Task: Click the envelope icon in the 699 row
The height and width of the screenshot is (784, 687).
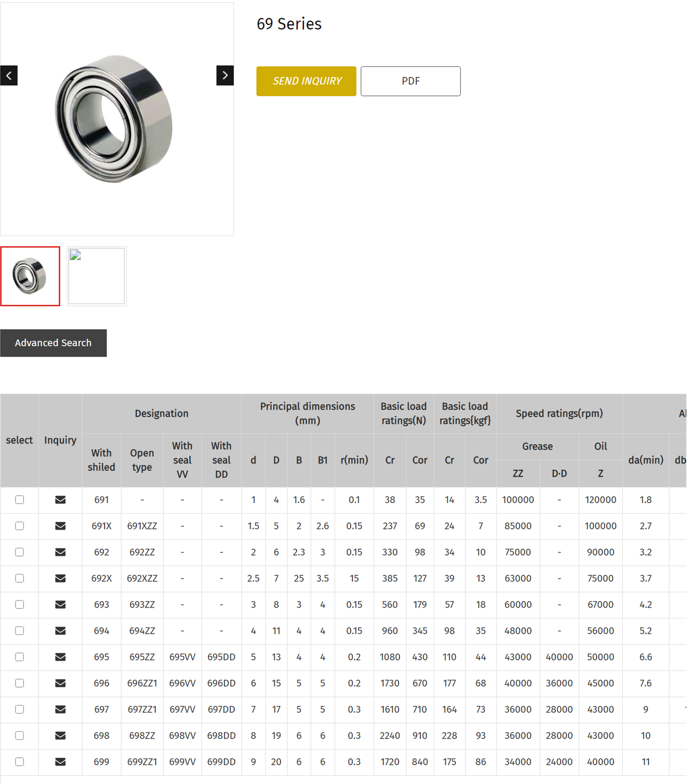Action: click(x=60, y=762)
